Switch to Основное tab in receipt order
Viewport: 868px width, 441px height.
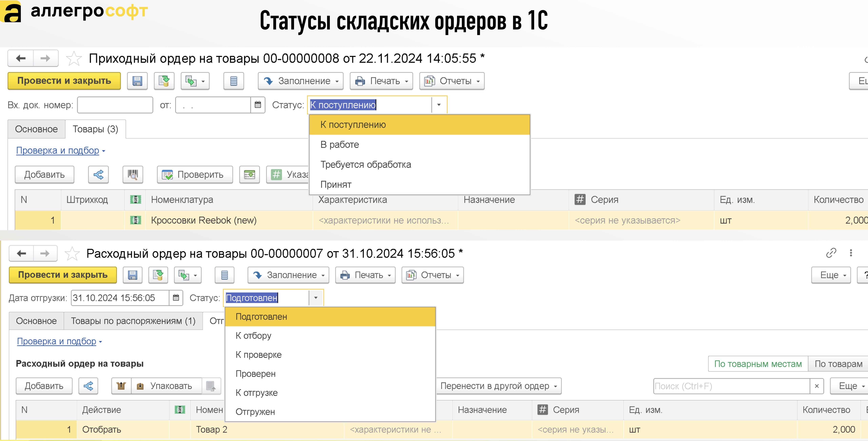click(36, 129)
